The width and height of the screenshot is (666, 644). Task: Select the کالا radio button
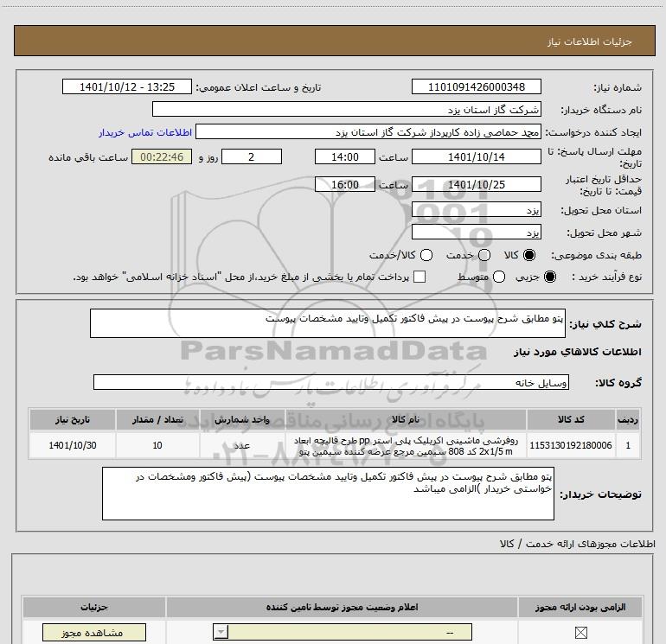(x=529, y=255)
